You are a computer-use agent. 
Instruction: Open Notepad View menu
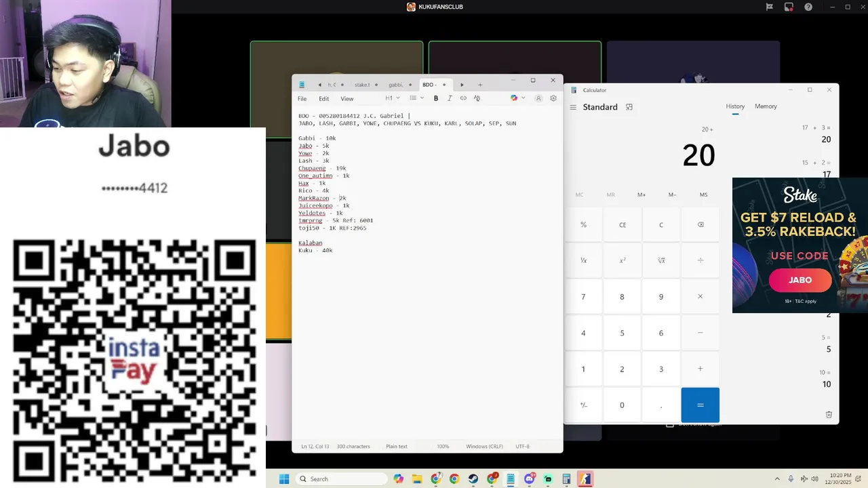347,99
